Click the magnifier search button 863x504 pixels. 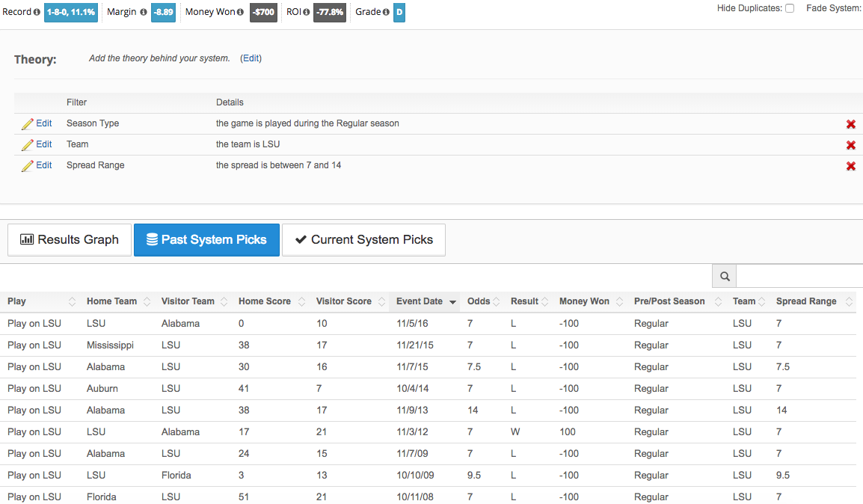tap(725, 276)
